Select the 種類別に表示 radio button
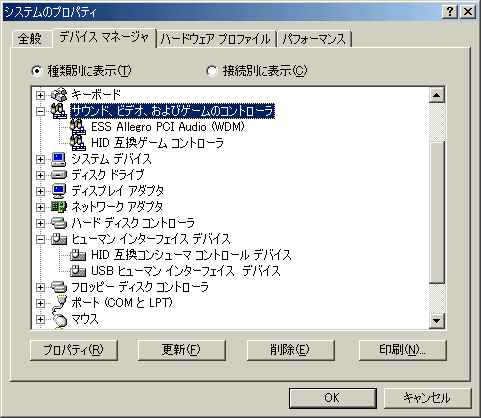Viewport: 481px width, 418px height. pos(36,71)
